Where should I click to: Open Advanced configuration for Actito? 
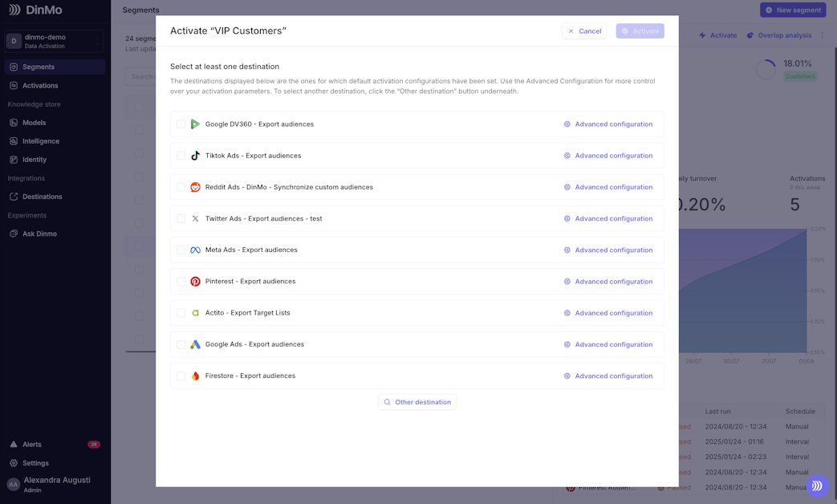pyautogui.click(x=608, y=313)
